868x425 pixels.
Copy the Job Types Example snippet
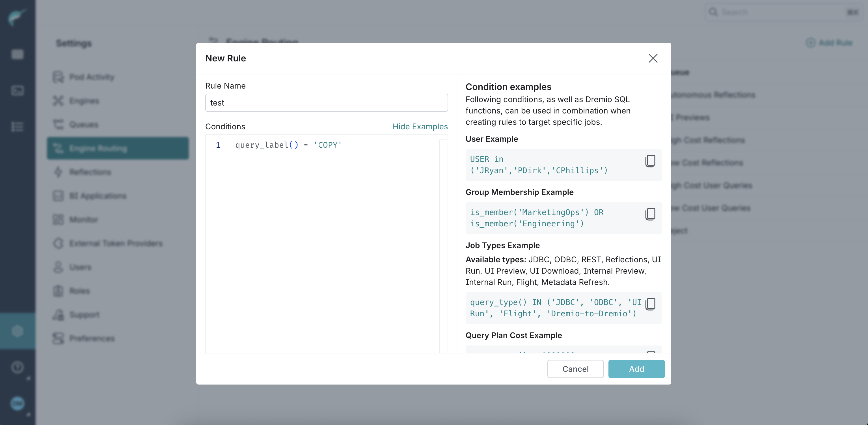coord(650,304)
